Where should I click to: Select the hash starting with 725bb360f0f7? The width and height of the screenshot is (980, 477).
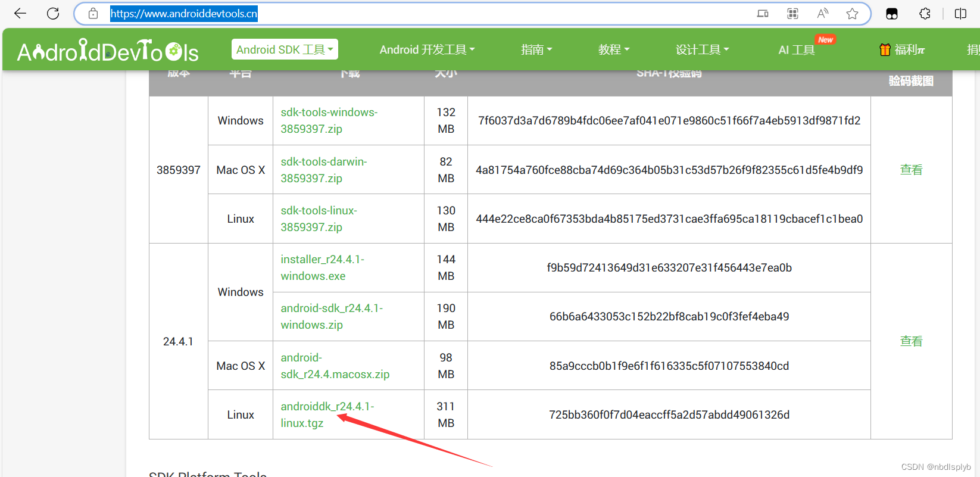pos(669,414)
